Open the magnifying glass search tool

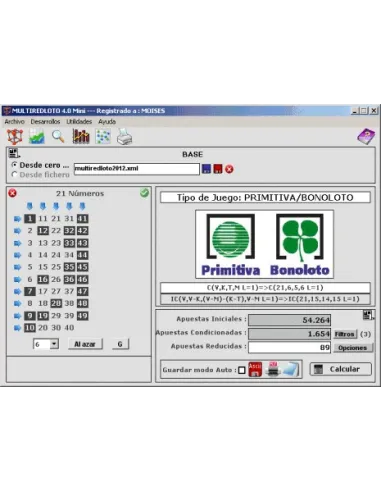click(x=58, y=136)
